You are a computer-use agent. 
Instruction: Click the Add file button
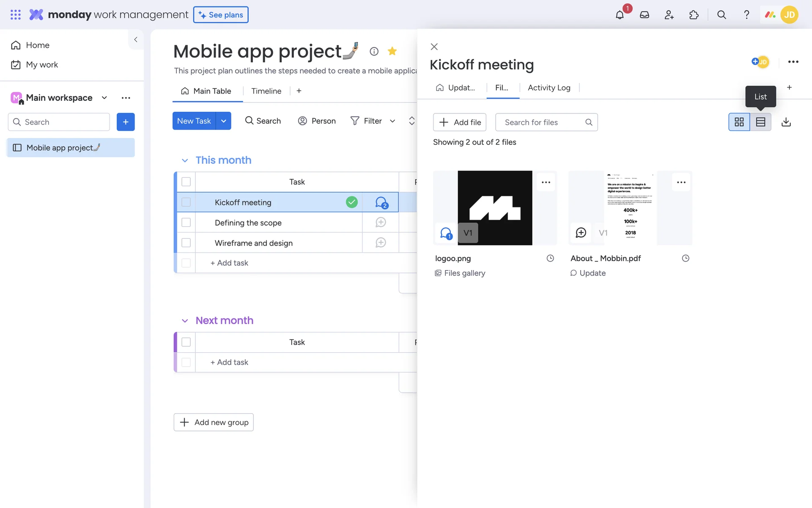[x=460, y=122]
